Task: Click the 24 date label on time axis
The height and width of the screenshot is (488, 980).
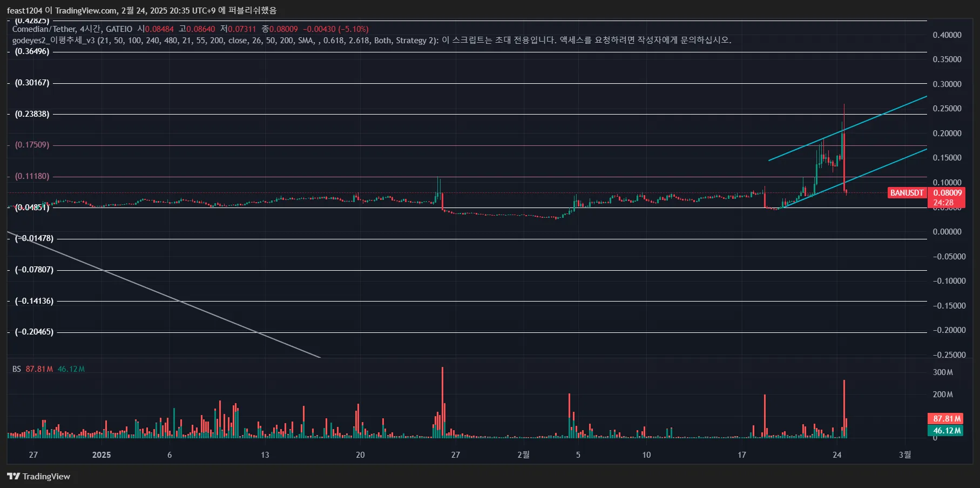Action: [837, 455]
